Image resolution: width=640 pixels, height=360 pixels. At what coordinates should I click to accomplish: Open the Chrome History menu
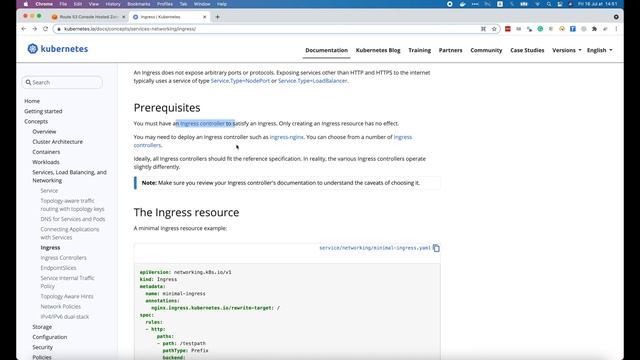click(x=113, y=4)
